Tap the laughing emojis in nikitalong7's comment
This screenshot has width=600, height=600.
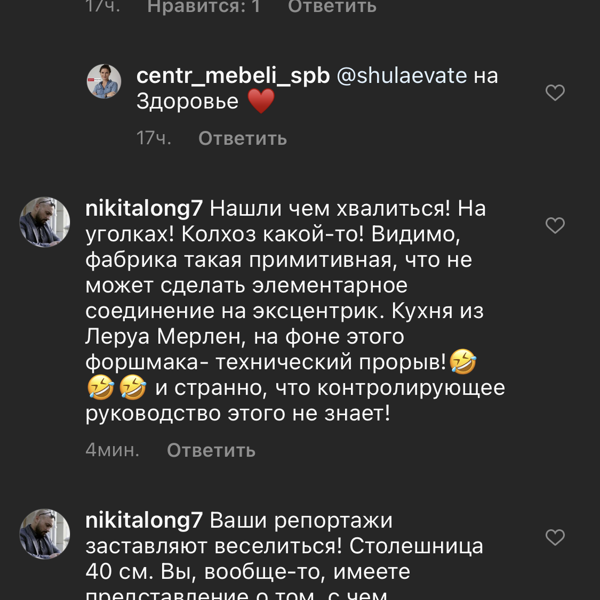tap(116, 387)
